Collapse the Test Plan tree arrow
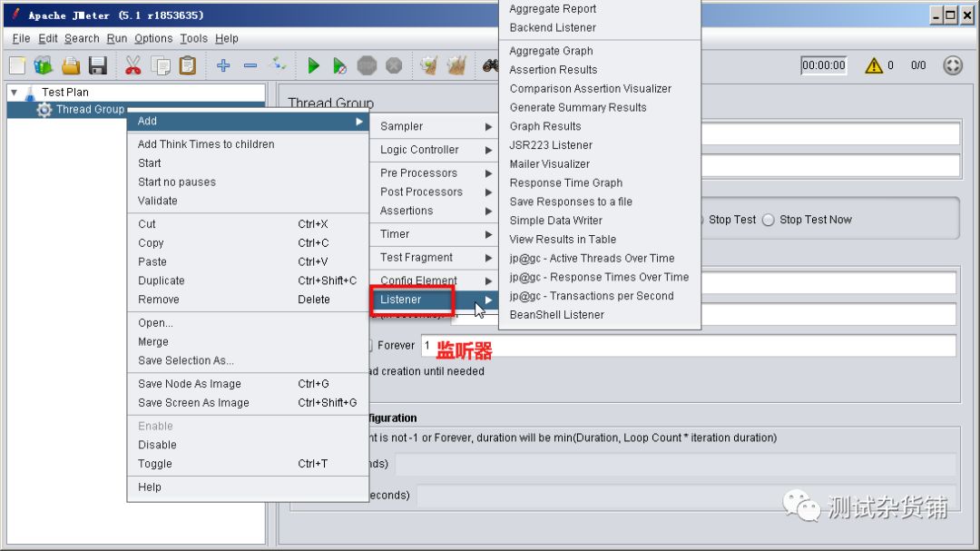 click(14, 92)
